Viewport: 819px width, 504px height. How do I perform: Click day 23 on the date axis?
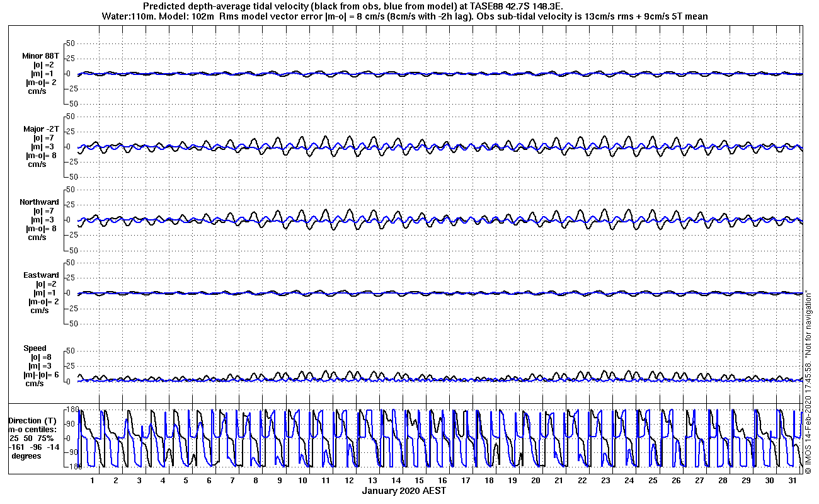coord(605,480)
